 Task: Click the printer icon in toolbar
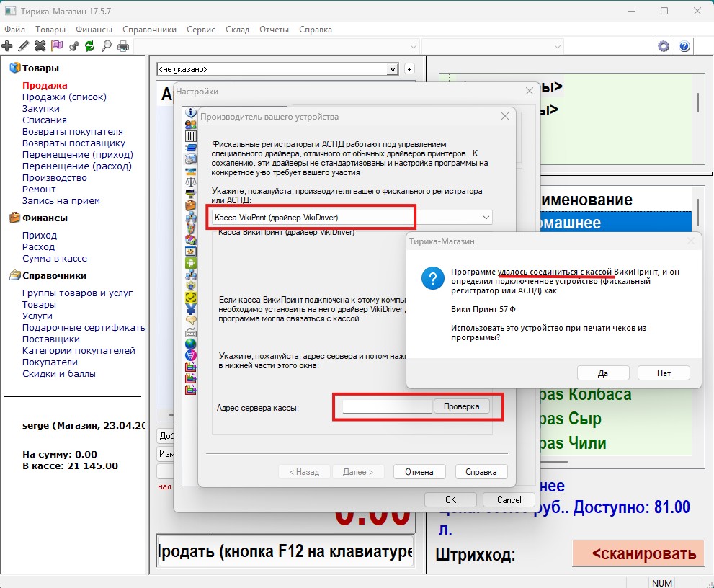(123, 46)
